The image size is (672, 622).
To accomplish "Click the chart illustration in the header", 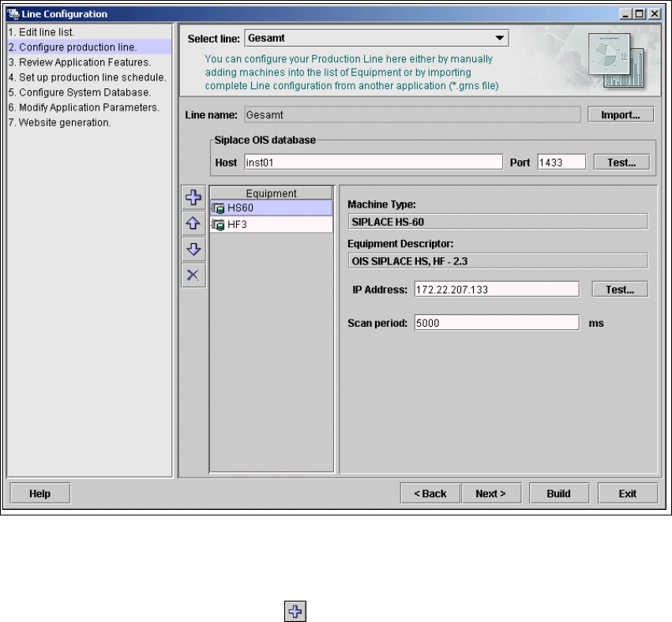I will 616,61.
